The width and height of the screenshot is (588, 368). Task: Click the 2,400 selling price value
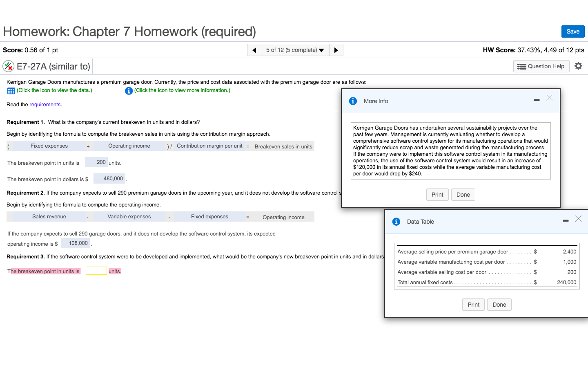pyautogui.click(x=569, y=252)
